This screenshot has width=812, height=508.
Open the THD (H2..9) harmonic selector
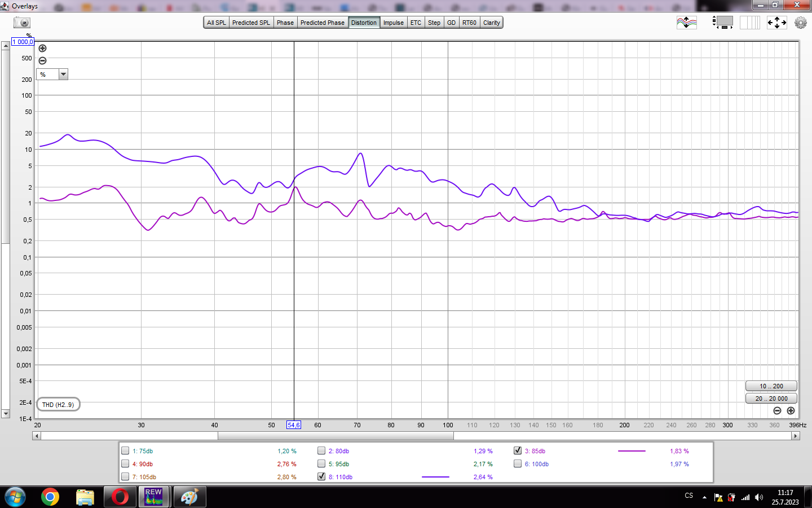(x=58, y=405)
